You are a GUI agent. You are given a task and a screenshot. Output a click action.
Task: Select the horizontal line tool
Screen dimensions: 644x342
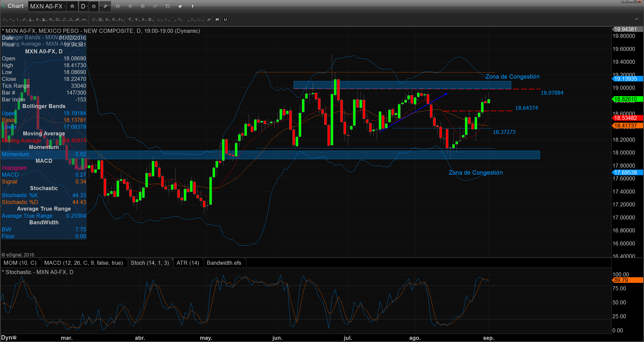click(11, 20)
